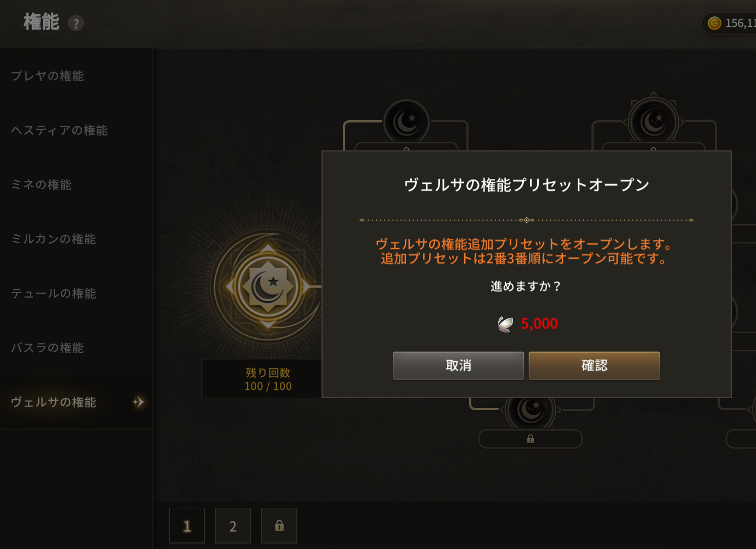Image resolution: width=756 pixels, height=549 pixels.
Task: Click the help question mark beside 権能
Action: (x=76, y=23)
